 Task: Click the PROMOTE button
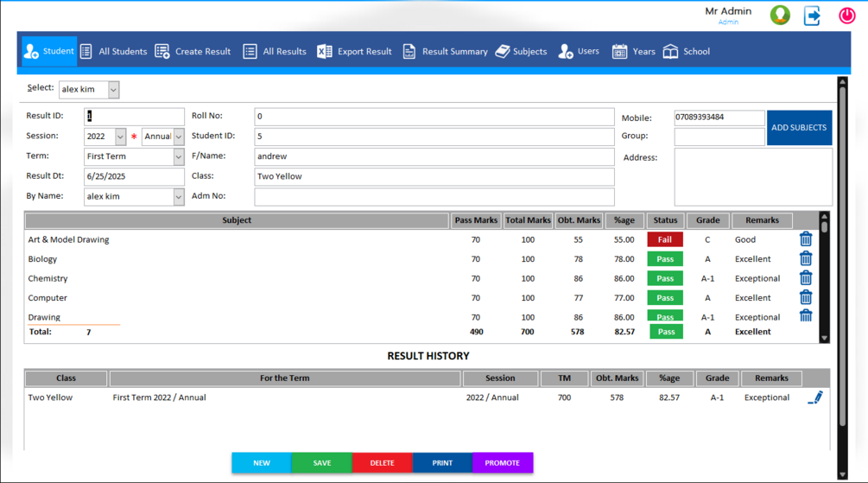pyautogui.click(x=503, y=462)
